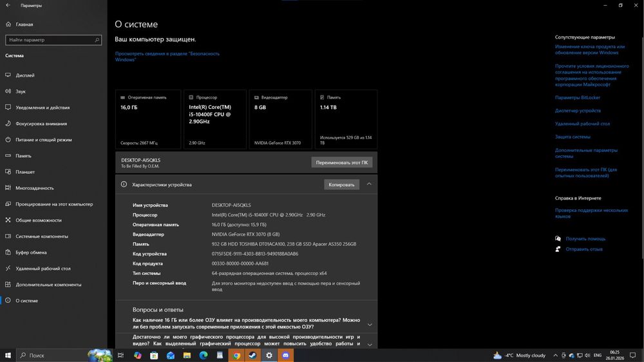This screenshot has width=644, height=362.
Task: Open Буфер обмена settings
Action: coord(31,252)
